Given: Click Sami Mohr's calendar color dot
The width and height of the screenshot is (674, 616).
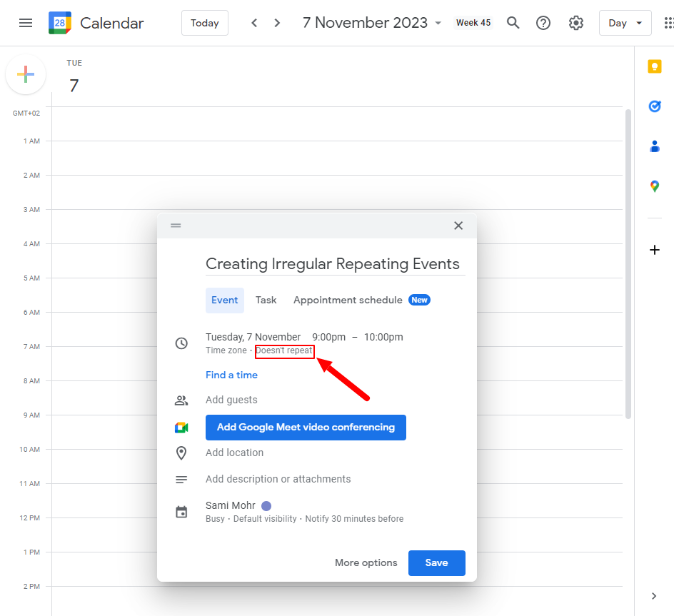Looking at the screenshot, I should [x=266, y=505].
